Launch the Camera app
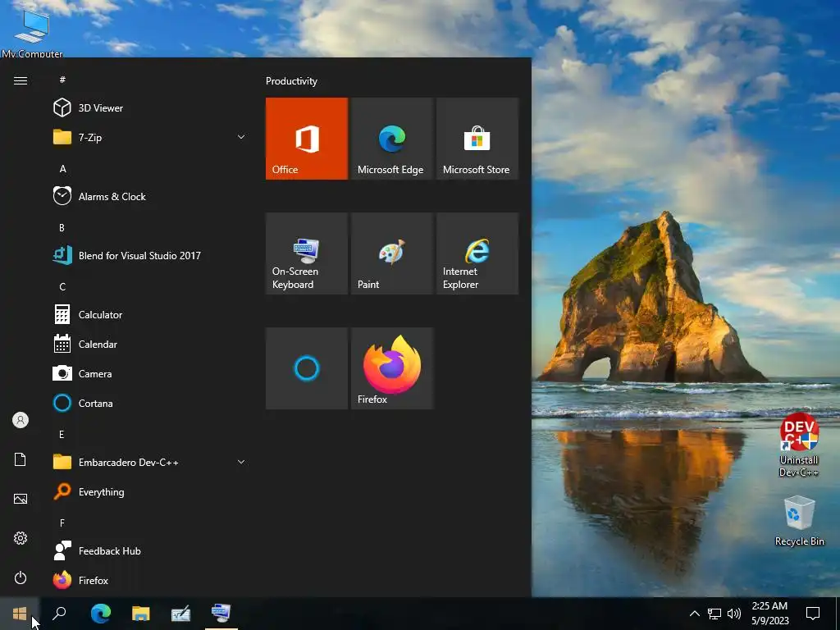Screen dimensions: 840x630 [150, 373]
